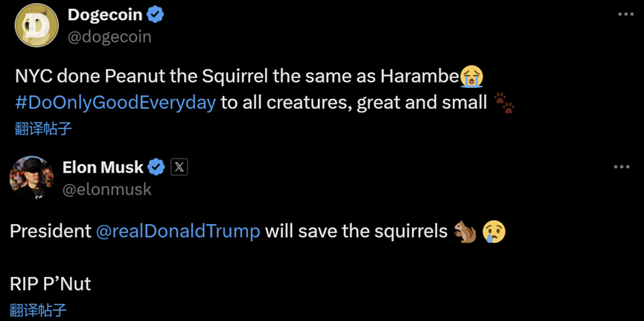Click the Elon Musk display name
Viewport: 644px width, 321px height.
(x=103, y=167)
